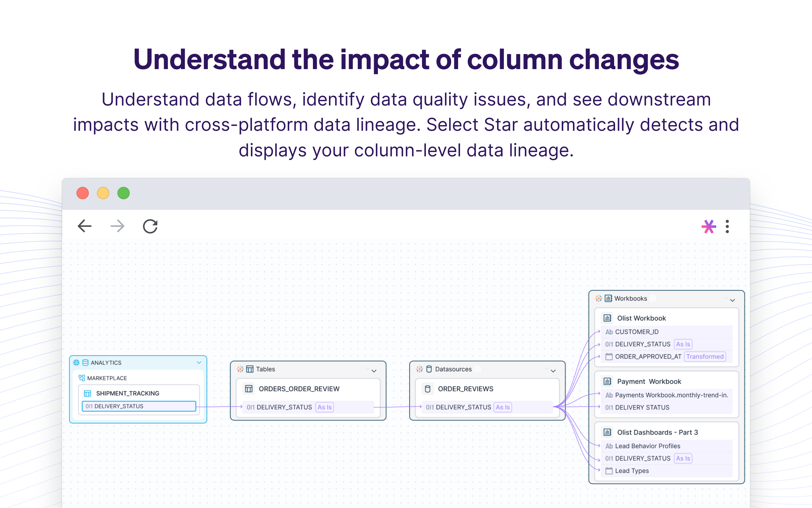Collapse the Tables group chevron

click(374, 371)
